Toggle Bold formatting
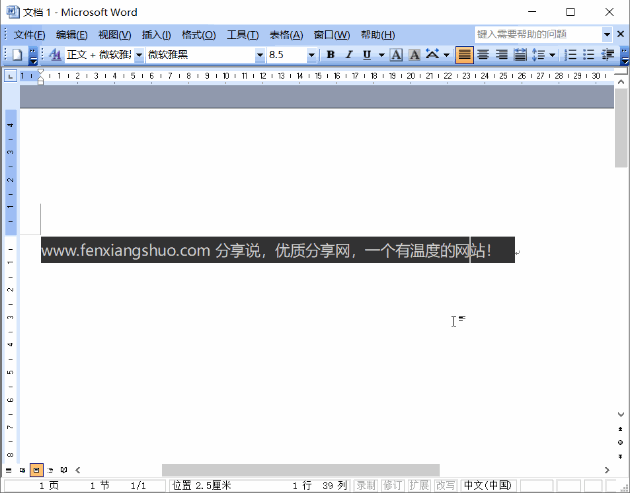Image resolution: width=630 pixels, height=493 pixels. [x=330, y=55]
